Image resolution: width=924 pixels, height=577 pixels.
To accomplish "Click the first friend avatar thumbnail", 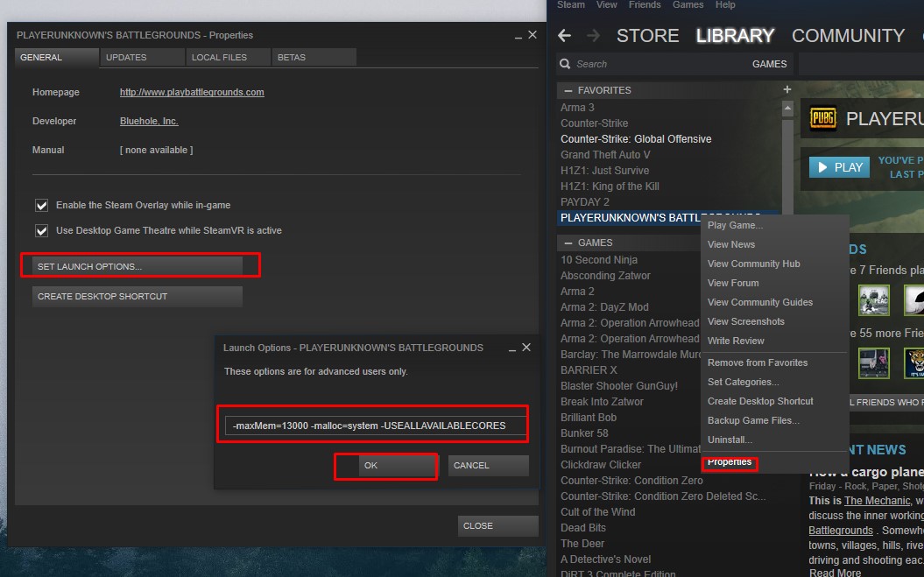I will click(873, 300).
